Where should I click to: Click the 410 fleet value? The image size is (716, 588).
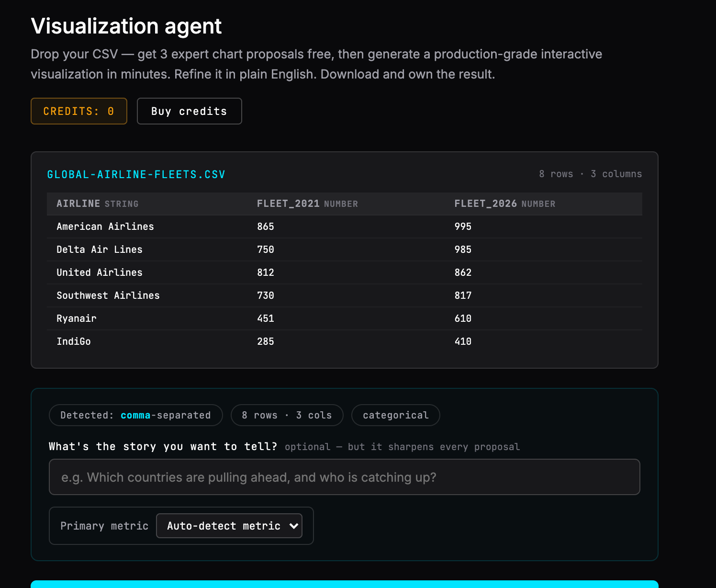coord(463,341)
